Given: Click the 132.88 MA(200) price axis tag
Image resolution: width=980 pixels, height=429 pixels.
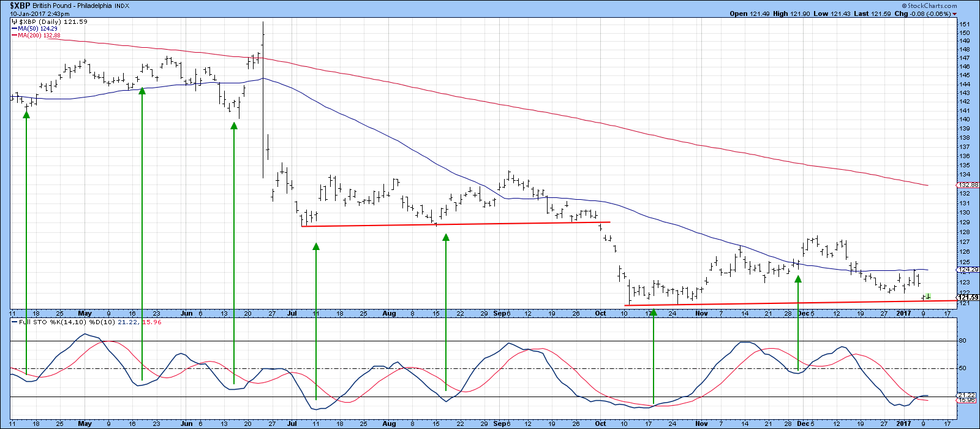Looking at the screenshot, I should [x=967, y=185].
